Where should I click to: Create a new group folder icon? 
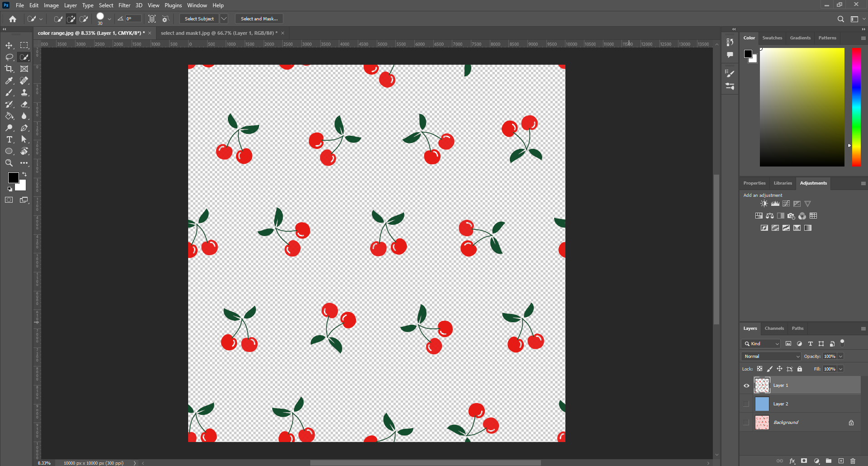pos(829,461)
